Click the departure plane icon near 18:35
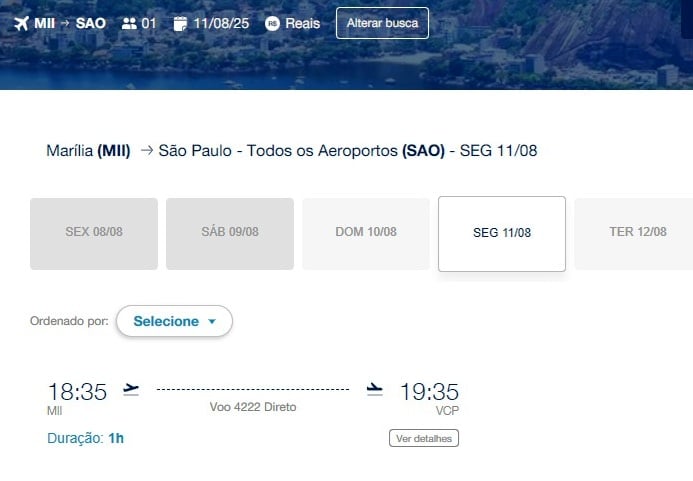 [131, 389]
